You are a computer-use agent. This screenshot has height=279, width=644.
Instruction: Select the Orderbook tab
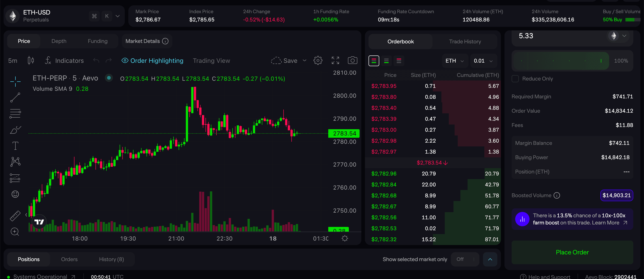[400, 42]
